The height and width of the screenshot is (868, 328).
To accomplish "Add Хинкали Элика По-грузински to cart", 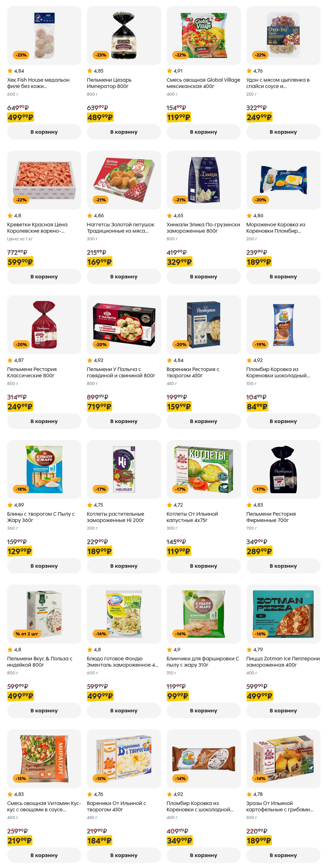I will (204, 276).
